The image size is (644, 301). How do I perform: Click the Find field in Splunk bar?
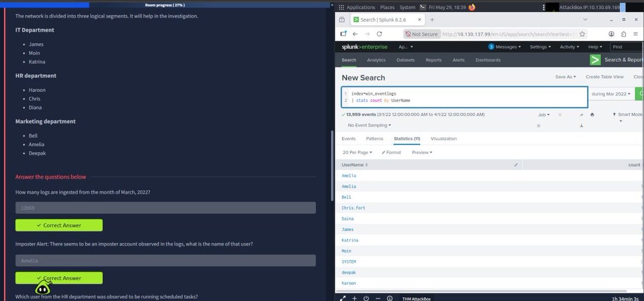click(x=625, y=47)
